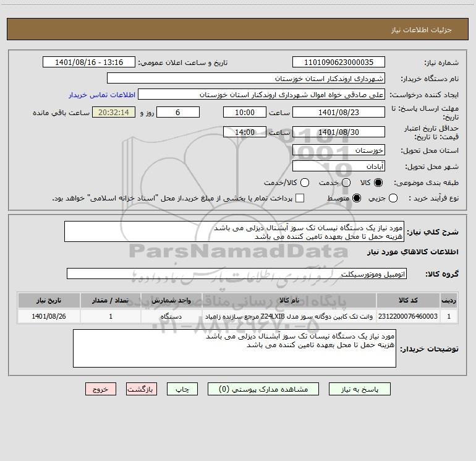Click the چاپ print button
Viewport: 476px width, 461px height.
click(182, 389)
